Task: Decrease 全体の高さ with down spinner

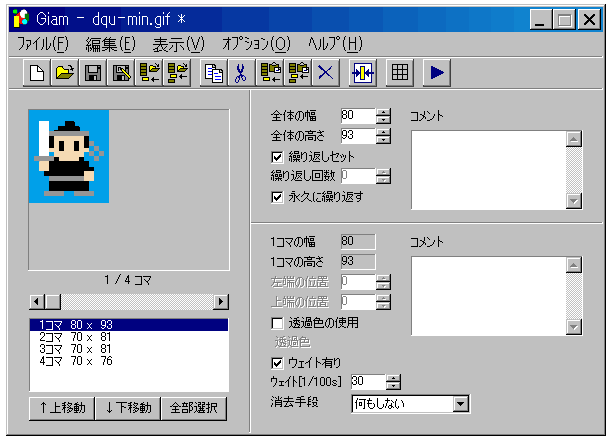Action: pyautogui.click(x=383, y=140)
